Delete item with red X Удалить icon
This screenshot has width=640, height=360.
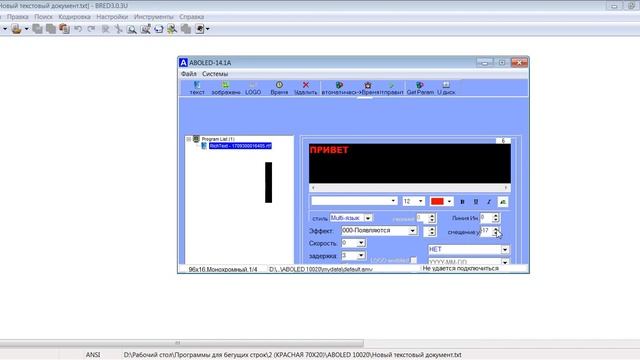coord(305,88)
